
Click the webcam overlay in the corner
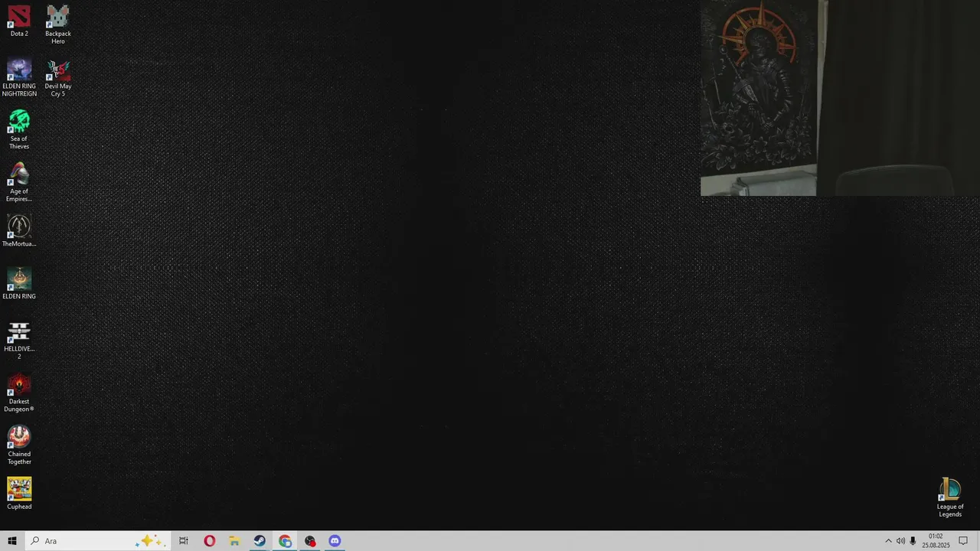840,98
